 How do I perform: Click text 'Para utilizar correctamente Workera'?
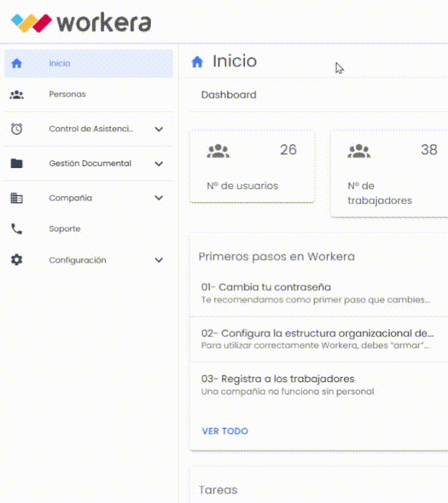pyautogui.click(x=279, y=346)
